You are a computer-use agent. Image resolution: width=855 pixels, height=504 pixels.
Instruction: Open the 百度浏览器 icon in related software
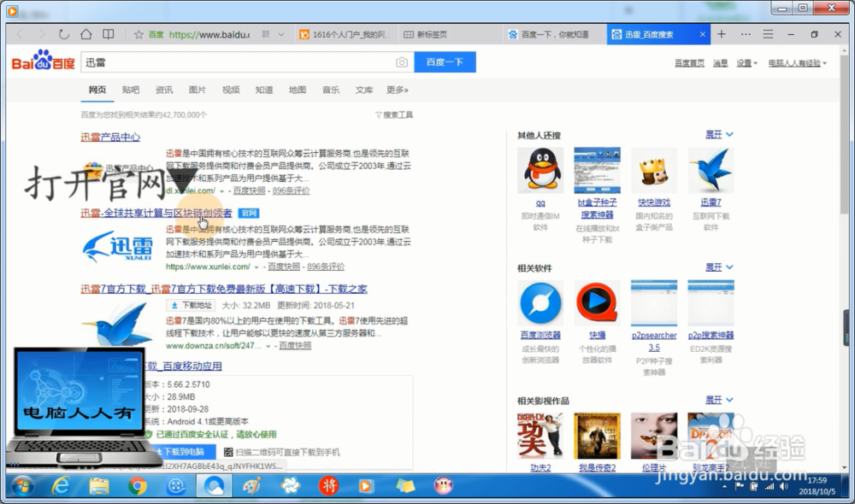tap(540, 303)
